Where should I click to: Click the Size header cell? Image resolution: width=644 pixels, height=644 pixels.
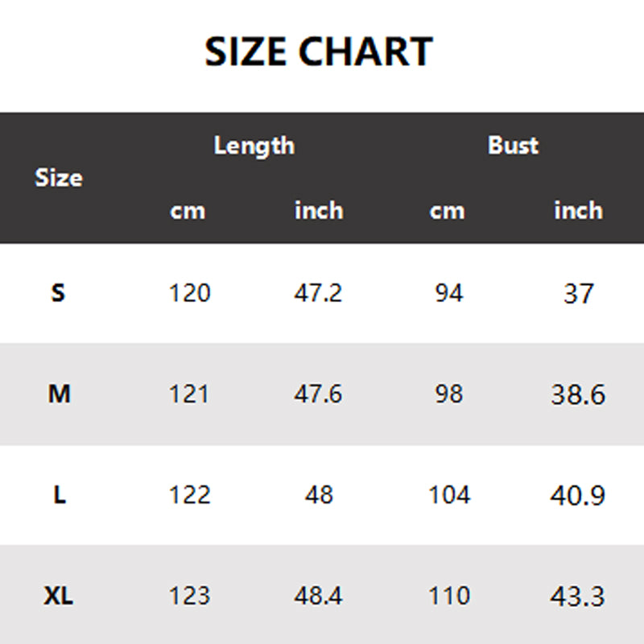(59, 178)
